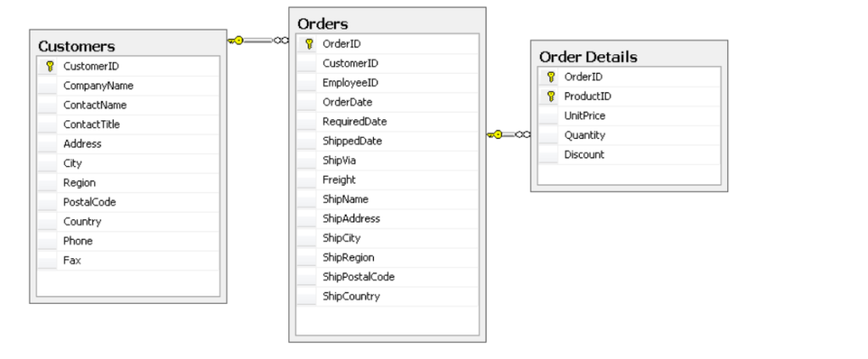Screen dimensions: 868x359
Task: Select Fax column in Customers table
Action: (x=128, y=260)
